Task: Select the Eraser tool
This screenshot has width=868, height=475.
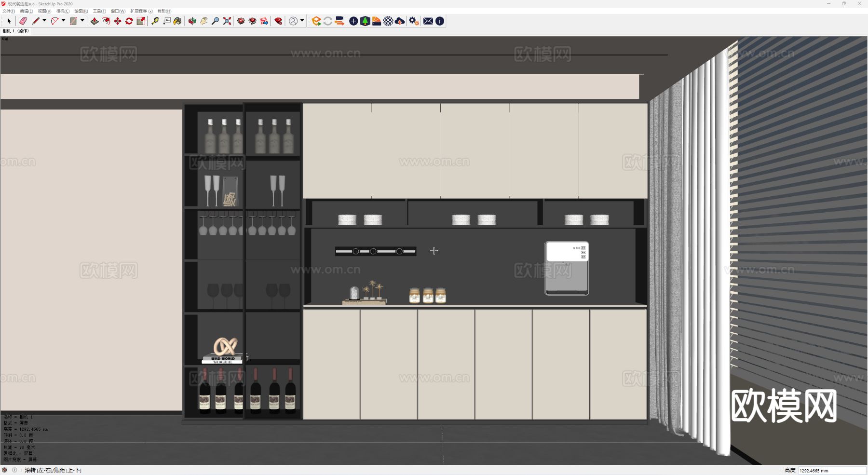Action: click(23, 21)
